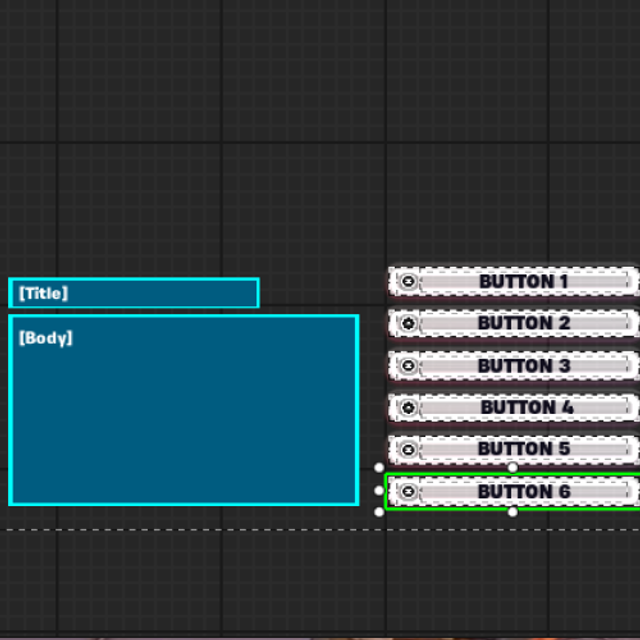Select the [Title] text block
Viewport: 640px width, 640px height.
[x=134, y=293]
